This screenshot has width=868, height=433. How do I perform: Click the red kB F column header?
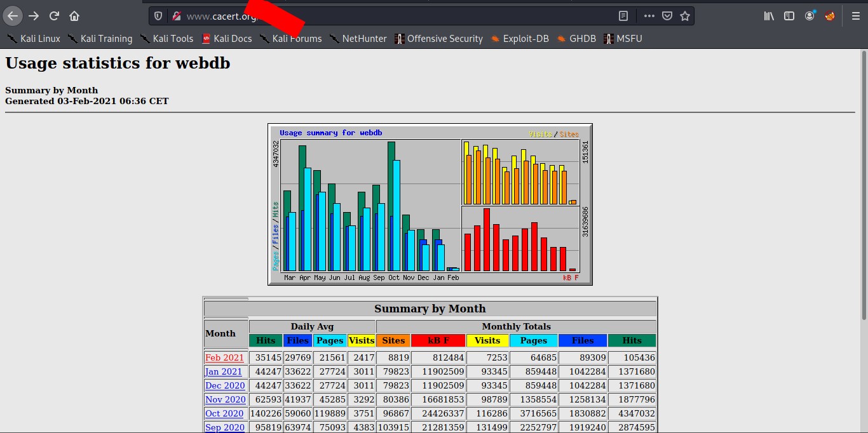click(x=438, y=341)
